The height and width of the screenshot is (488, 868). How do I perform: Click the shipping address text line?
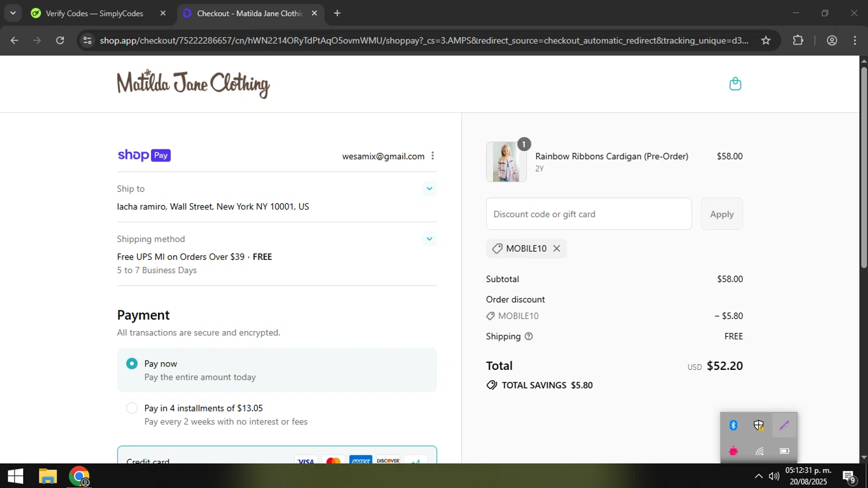pyautogui.click(x=213, y=207)
